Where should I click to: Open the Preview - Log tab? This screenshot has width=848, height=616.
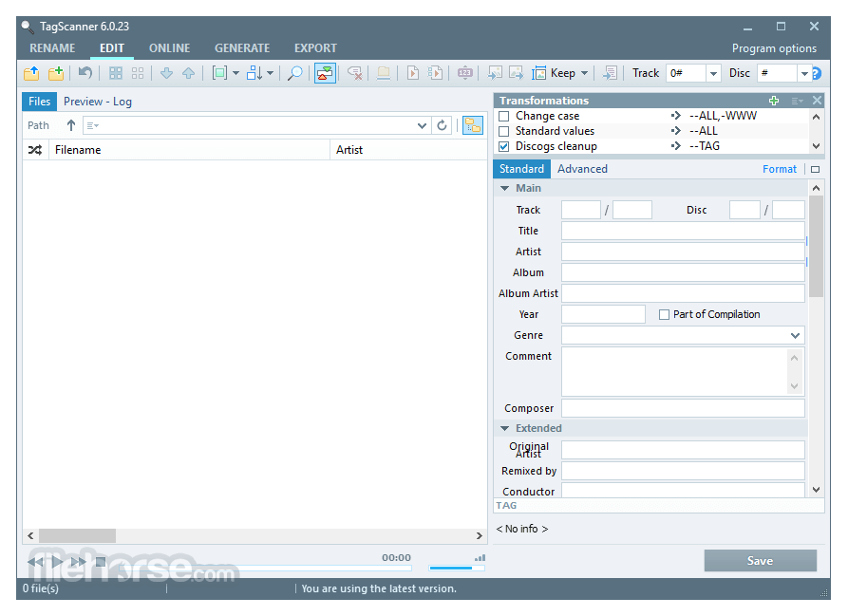tap(98, 102)
